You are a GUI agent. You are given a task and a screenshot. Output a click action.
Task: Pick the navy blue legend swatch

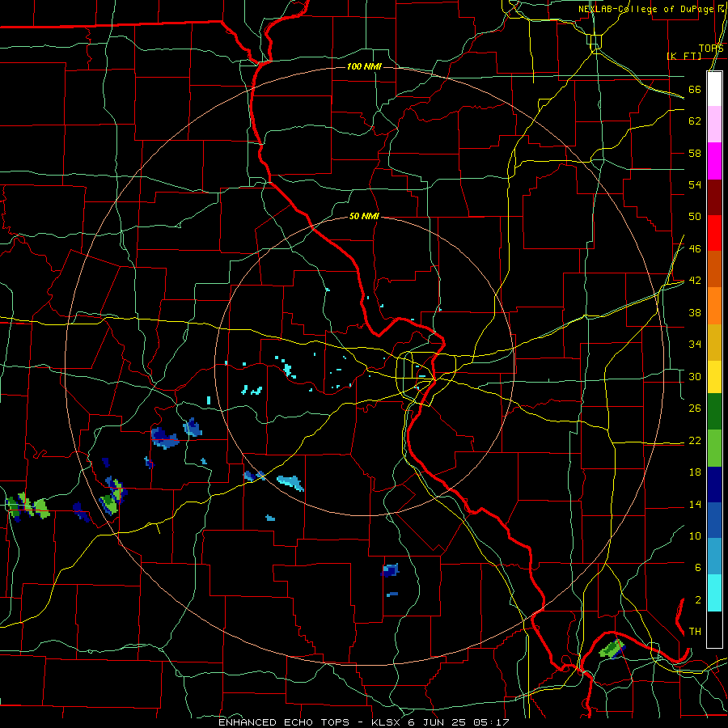[x=714, y=485]
